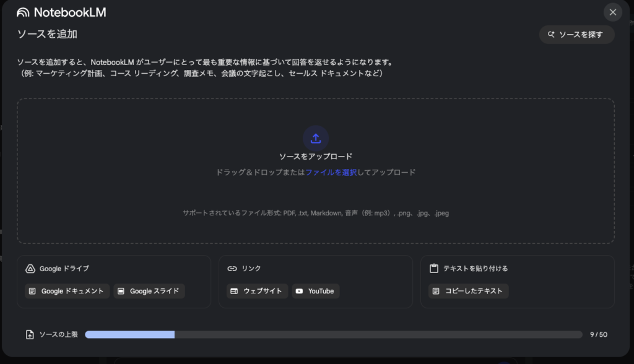Click the source limit document icon
Viewport: 634px width, 364px height.
click(30, 334)
